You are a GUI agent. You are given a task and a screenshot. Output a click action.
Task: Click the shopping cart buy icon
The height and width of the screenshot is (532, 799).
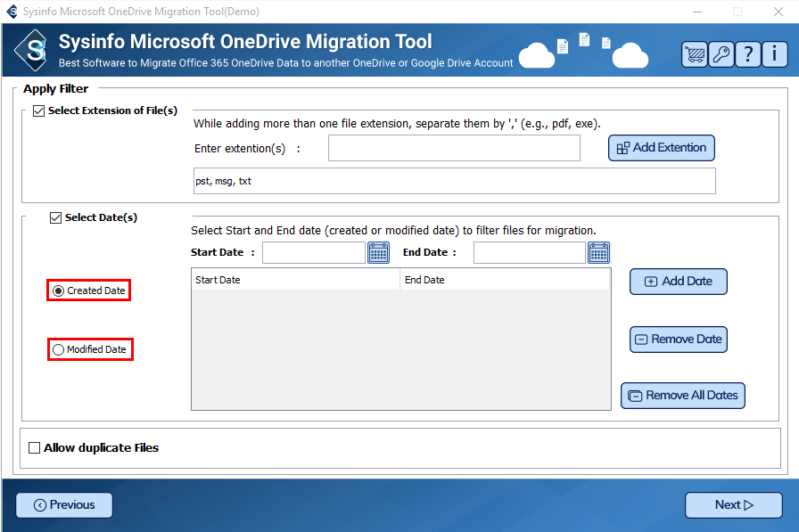[x=696, y=54]
